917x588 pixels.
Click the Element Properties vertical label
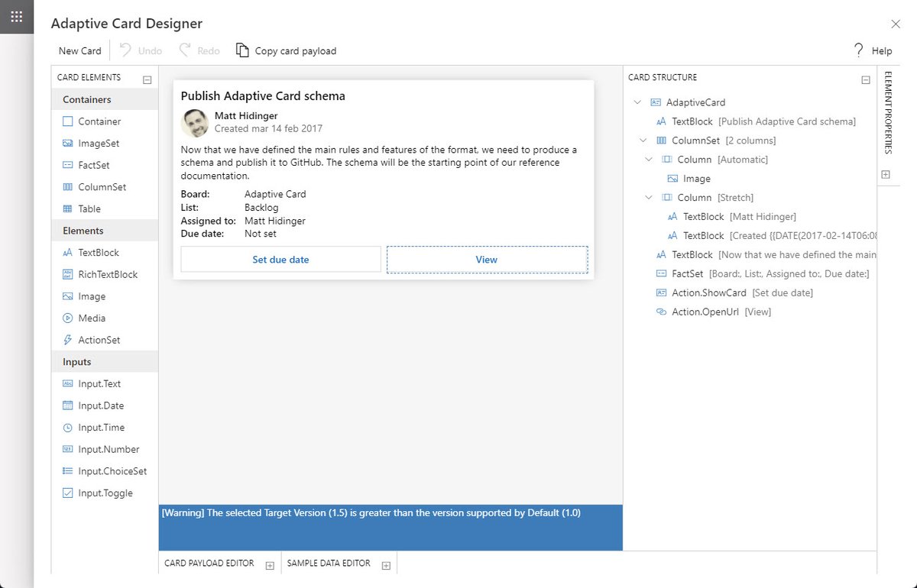(x=888, y=111)
